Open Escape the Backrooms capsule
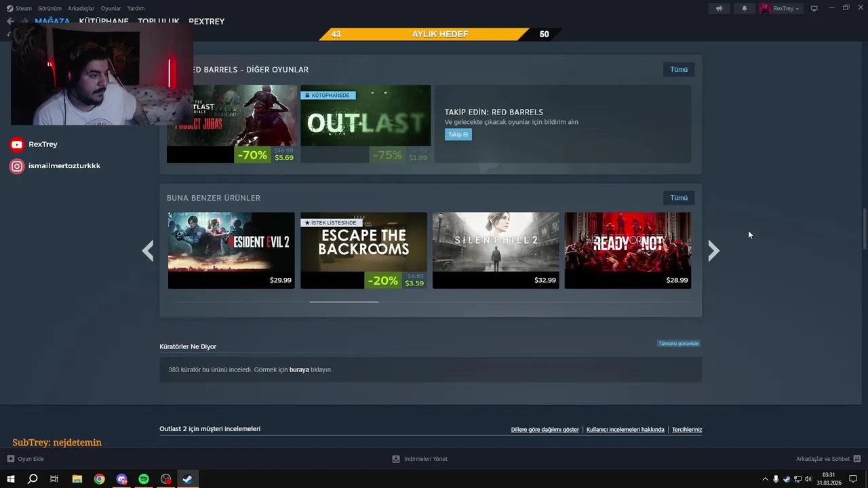The width and height of the screenshot is (868, 488). (363, 250)
